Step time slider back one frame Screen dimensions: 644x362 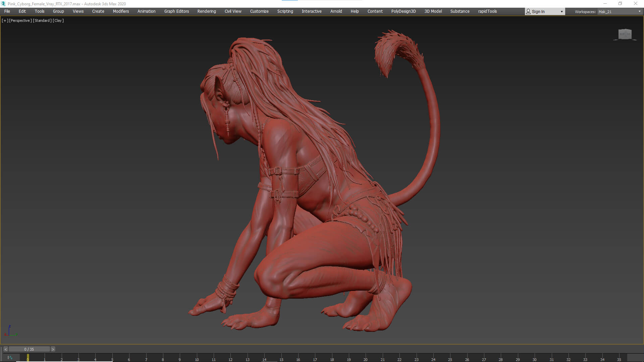tap(6, 349)
